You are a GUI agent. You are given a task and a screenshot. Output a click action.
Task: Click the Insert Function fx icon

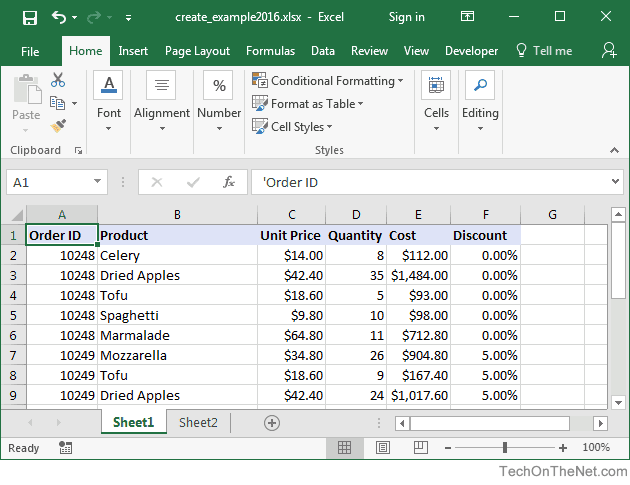point(229,182)
